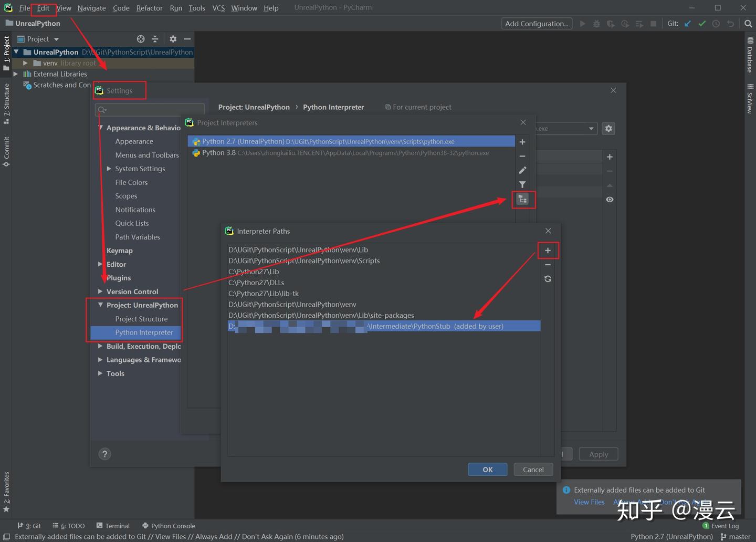Expand the Build, Execution, Deployment section
The width and height of the screenshot is (756, 542).
click(100, 346)
